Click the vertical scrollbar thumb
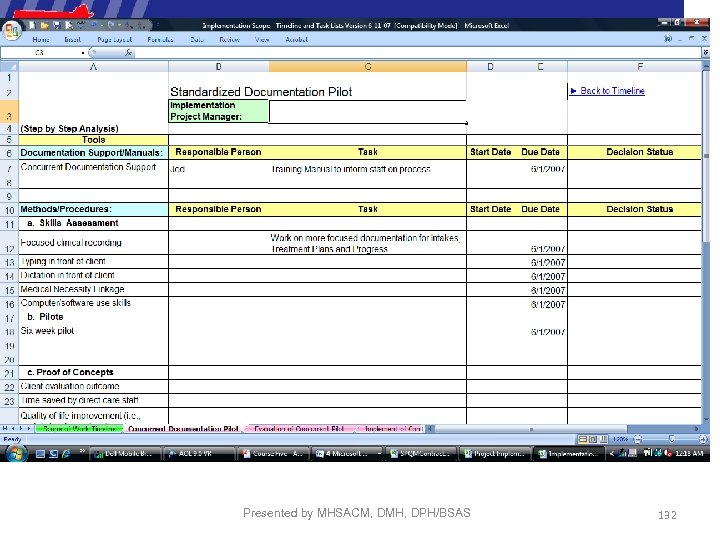This screenshot has height=540, width=720. tap(706, 156)
